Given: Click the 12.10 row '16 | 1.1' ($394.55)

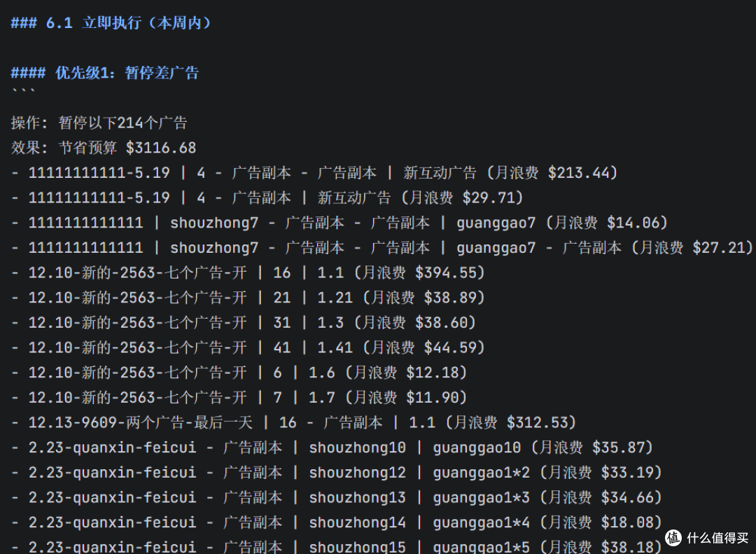Looking at the screenshot, I should 248,273.
